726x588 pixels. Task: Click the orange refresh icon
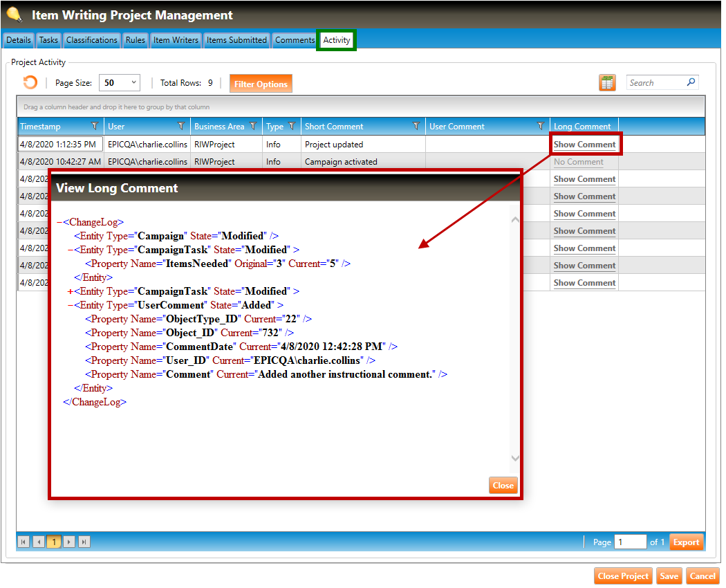(30, 83)
